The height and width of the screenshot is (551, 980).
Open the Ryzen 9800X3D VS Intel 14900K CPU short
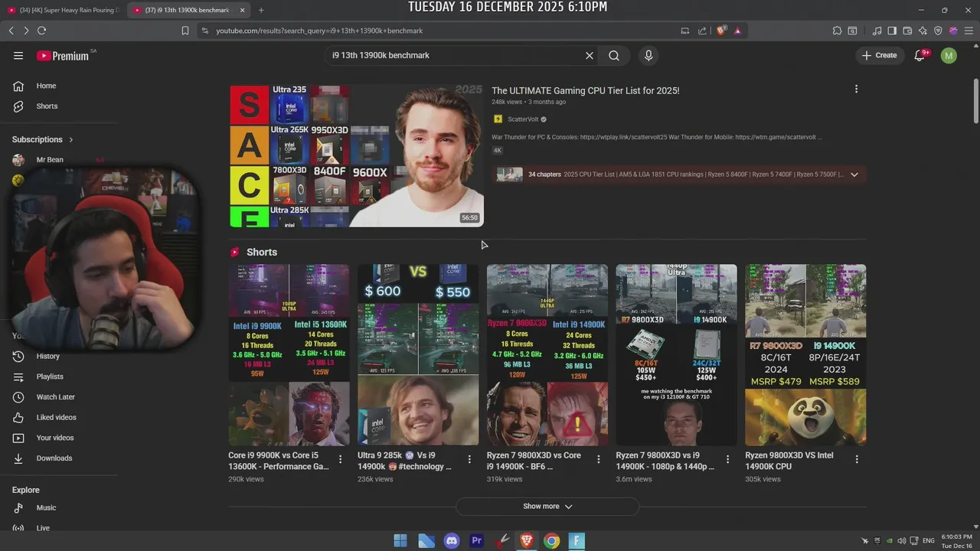805,355
